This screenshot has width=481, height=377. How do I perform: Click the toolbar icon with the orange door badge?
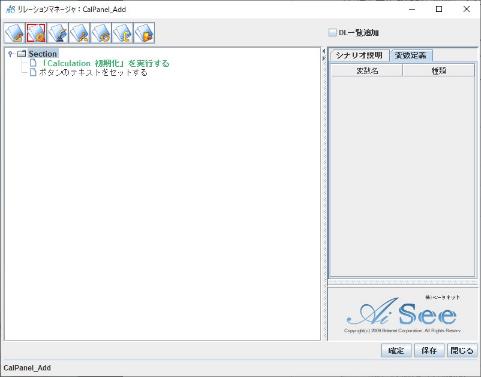(144, 33)
